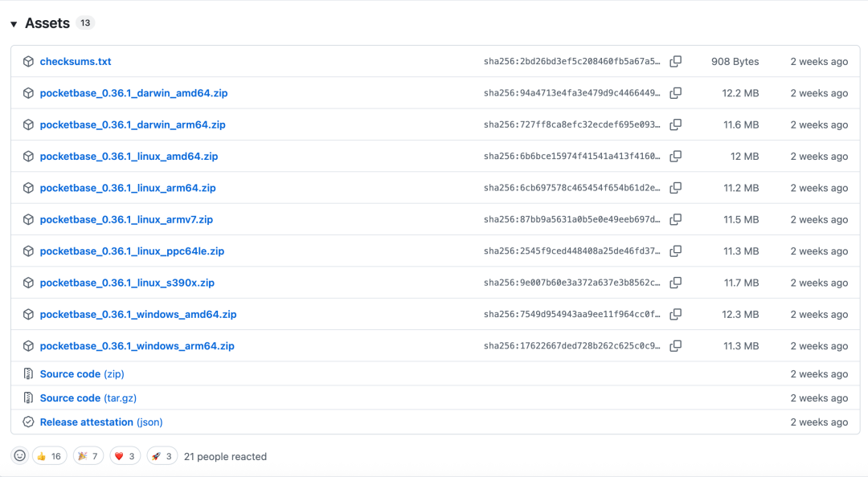Click the file icon next to Source code (tar.gz)
This screenshot has height=477, width=868.
point(28,397)
